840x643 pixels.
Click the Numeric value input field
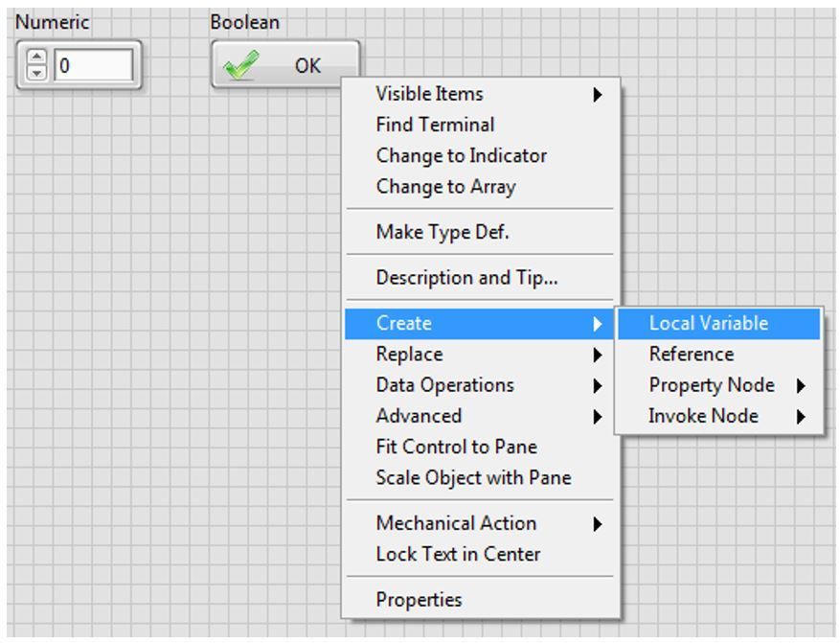coord(93,66)
